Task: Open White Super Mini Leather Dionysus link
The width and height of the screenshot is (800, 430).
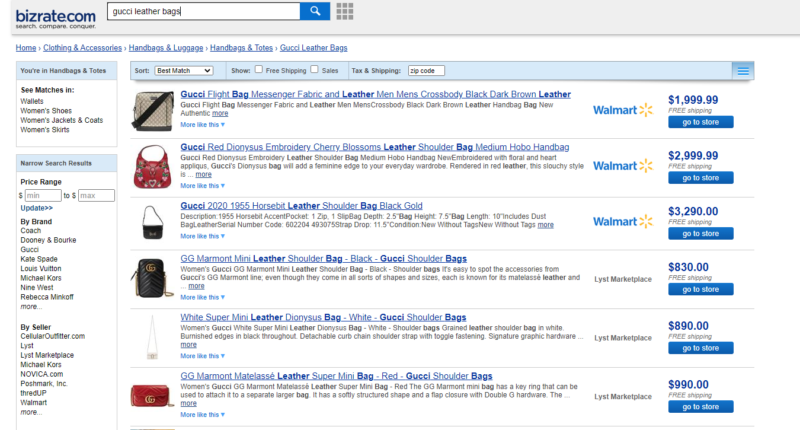Action: [323, 317]
